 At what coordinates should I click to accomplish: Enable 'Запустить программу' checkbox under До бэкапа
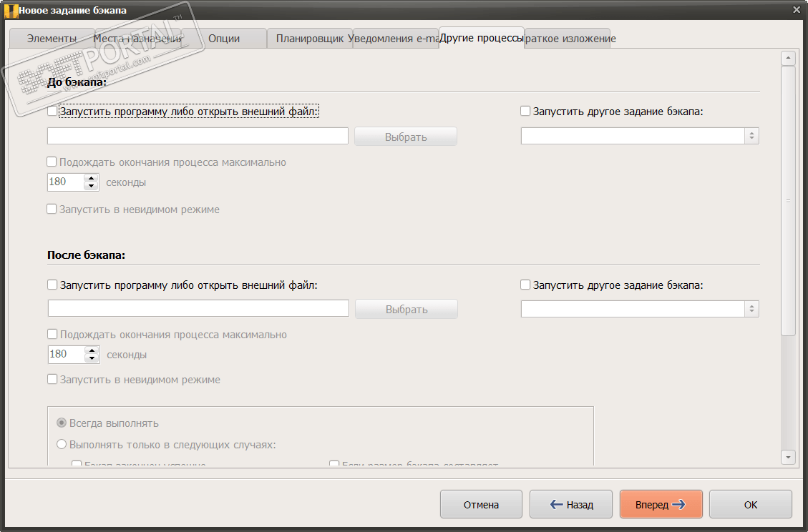coord(52,112)
